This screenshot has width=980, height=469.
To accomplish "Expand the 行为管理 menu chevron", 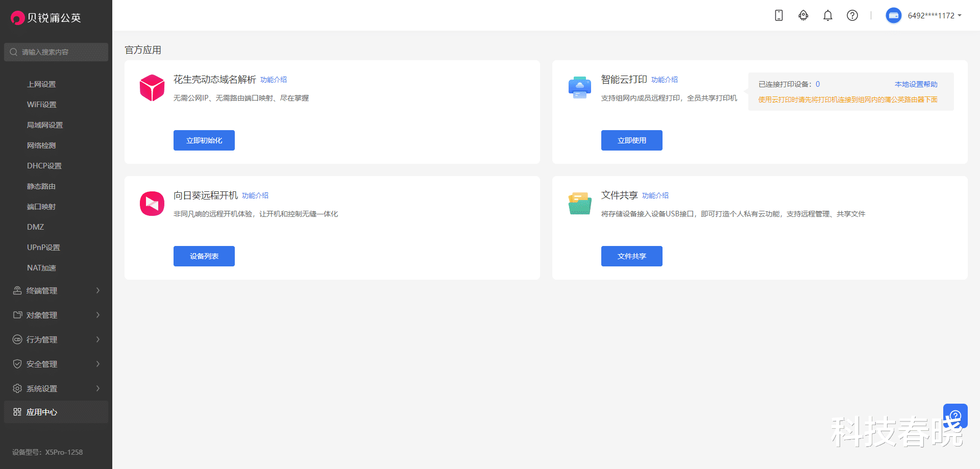I will coord(98,339).
